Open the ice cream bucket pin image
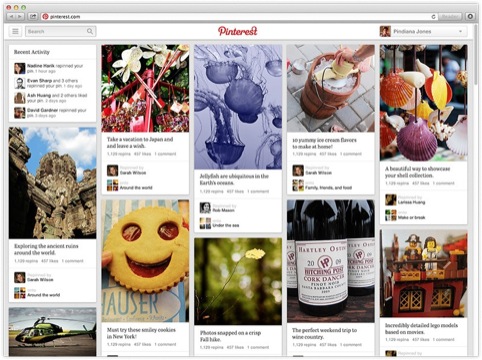The image size is (482, 360). (331, 88)
